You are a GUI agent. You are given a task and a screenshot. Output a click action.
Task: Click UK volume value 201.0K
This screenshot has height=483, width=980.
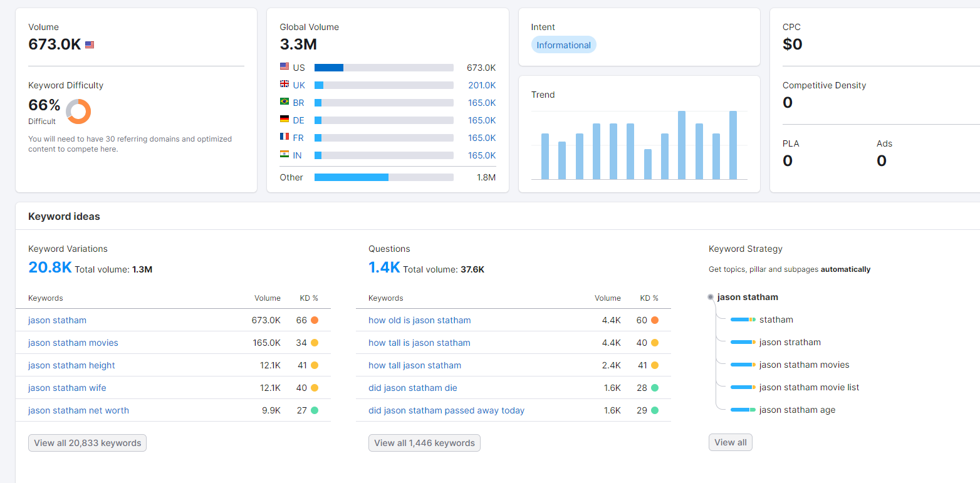(x=481, y=85)
